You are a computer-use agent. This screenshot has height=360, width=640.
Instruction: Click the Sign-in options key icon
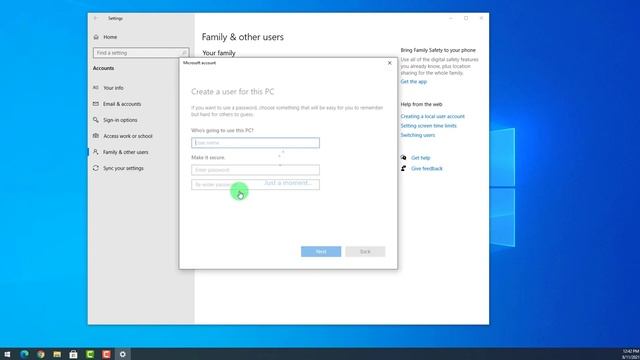click(x=96, y=120)
